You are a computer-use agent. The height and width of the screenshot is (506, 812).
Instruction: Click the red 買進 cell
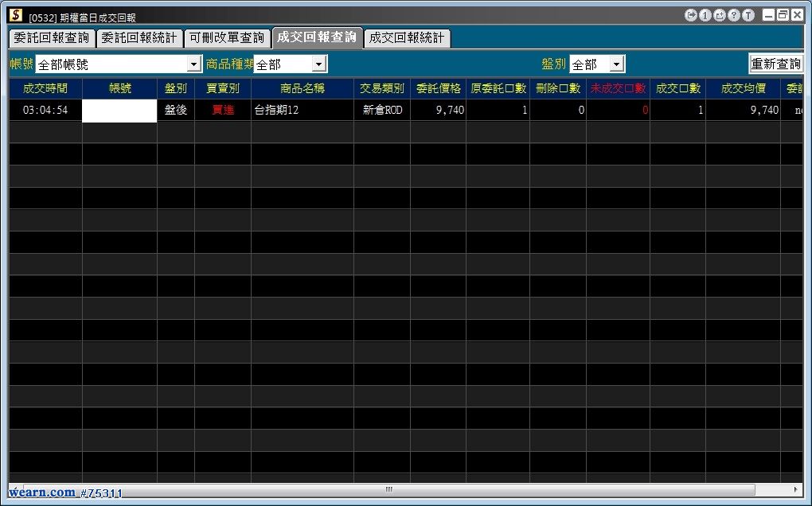223,111
